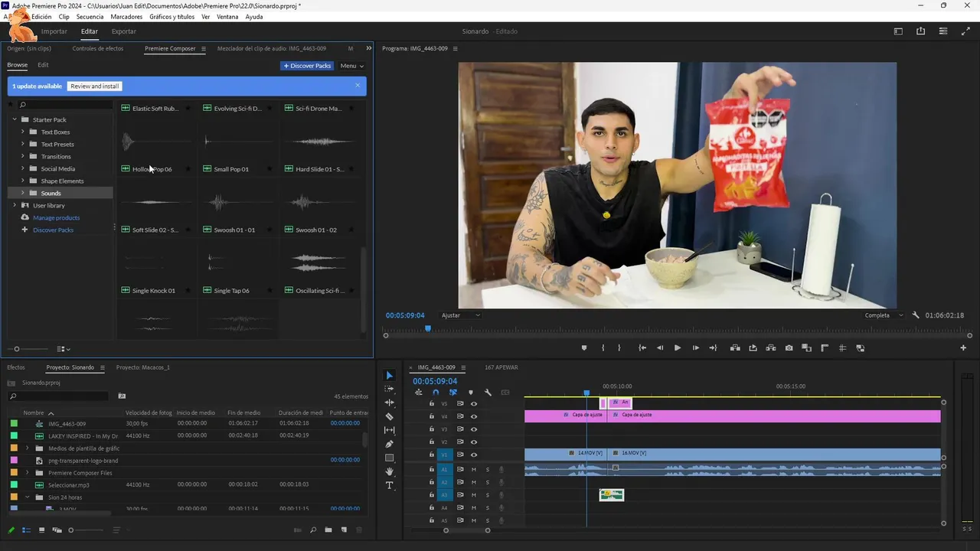The image size is (980, 551).
Task: Expand Medios de plantilla de gráficos bin
Action: point(28,448)
